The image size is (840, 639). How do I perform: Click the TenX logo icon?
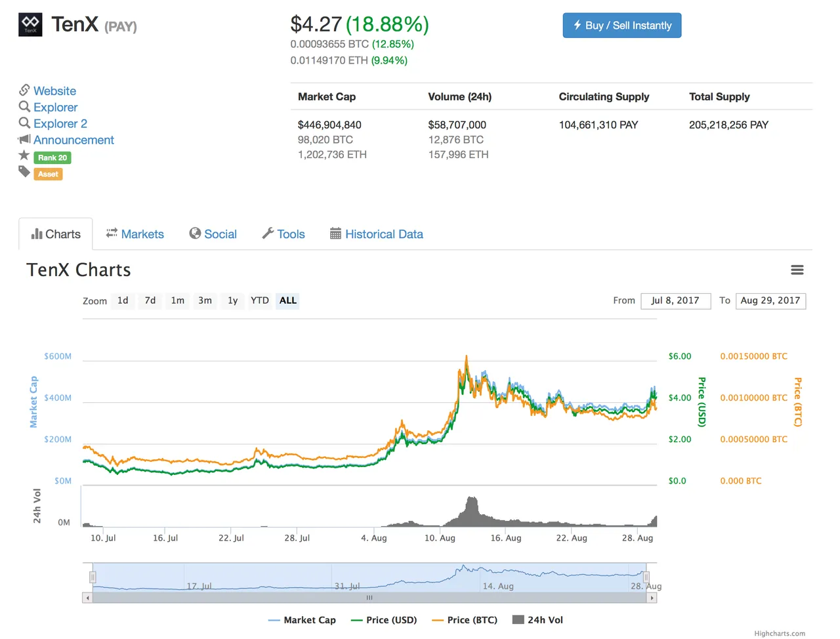point(30,24)
